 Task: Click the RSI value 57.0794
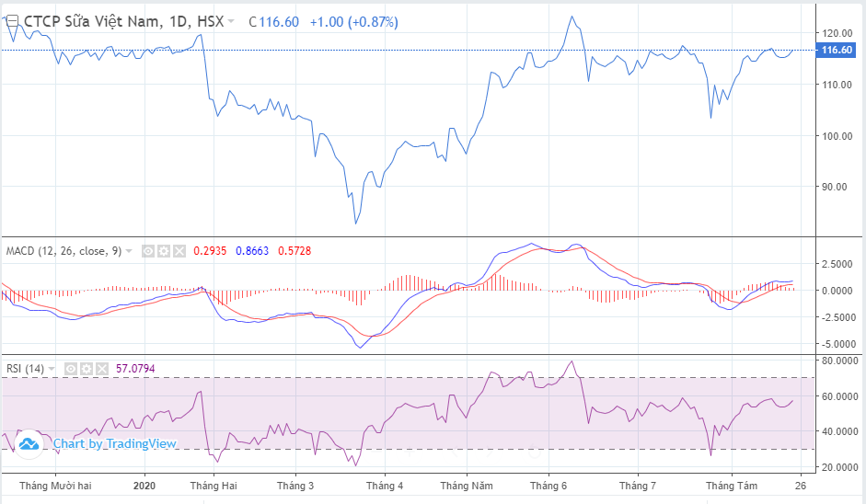click(x=135, y=369)
